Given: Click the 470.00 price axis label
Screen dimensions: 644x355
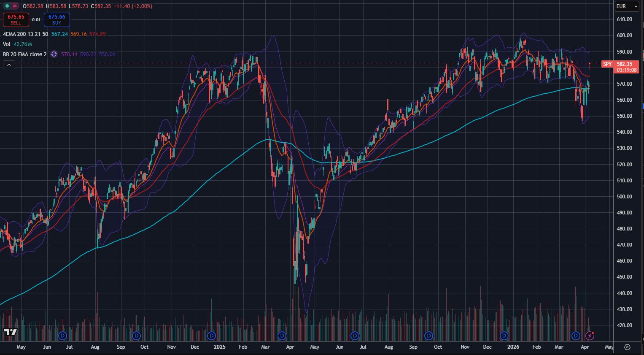Looking at the screenshot, I should [x=624, y=245].
